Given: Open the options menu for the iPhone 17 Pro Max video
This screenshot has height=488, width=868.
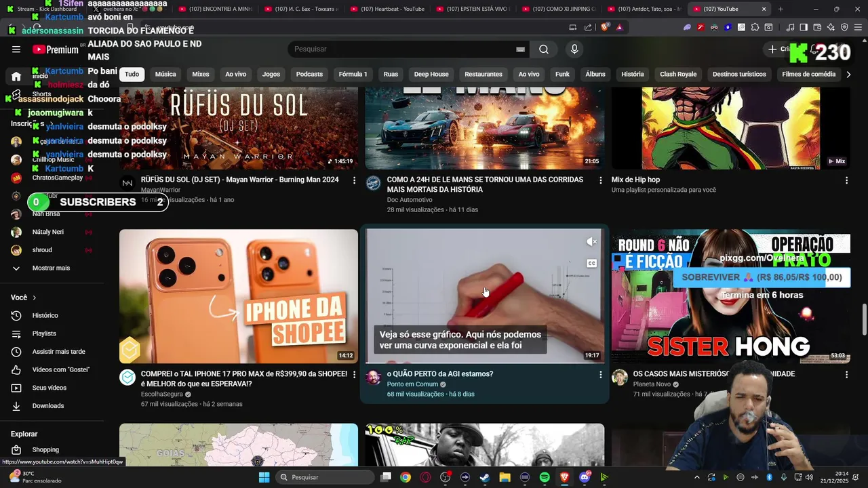Looking at the screenshot, I should (354, 374).
